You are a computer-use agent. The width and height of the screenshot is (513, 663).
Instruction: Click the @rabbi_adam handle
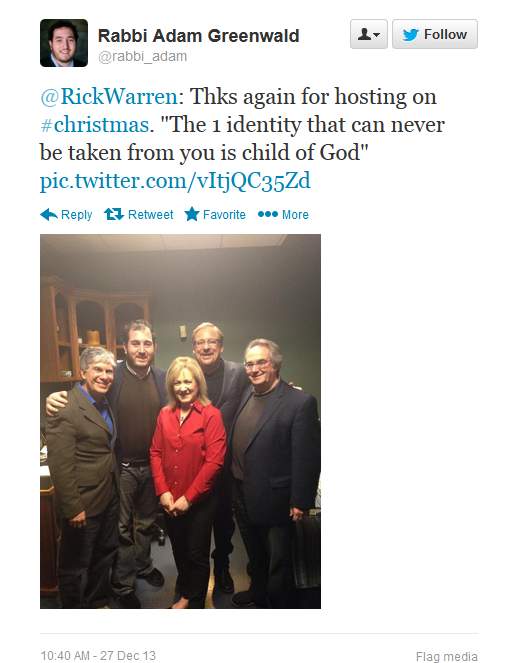143,56
